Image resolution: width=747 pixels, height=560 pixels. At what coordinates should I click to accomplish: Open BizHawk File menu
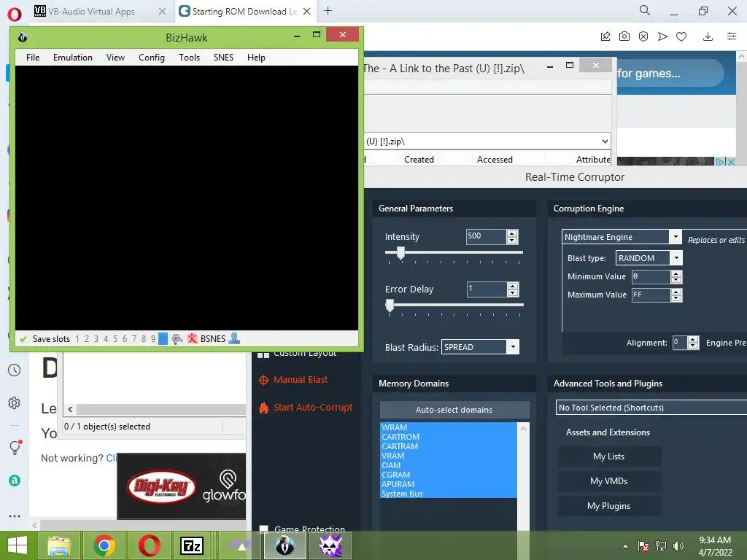(x=33, y=57)
